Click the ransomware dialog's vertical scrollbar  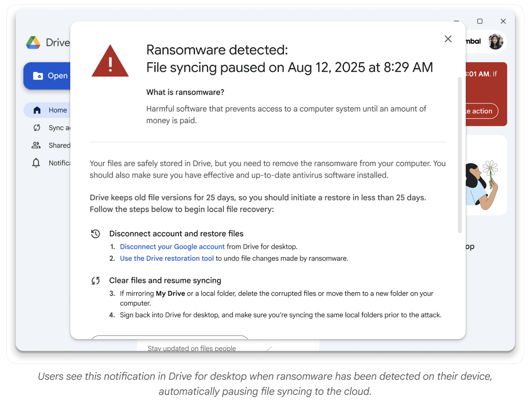point(459,154)
